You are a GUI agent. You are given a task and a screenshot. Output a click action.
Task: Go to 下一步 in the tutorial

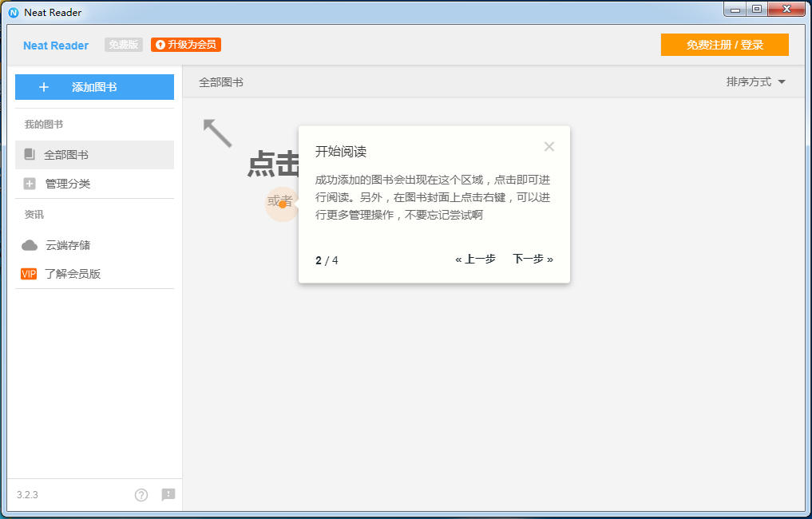tap(533, 259)
